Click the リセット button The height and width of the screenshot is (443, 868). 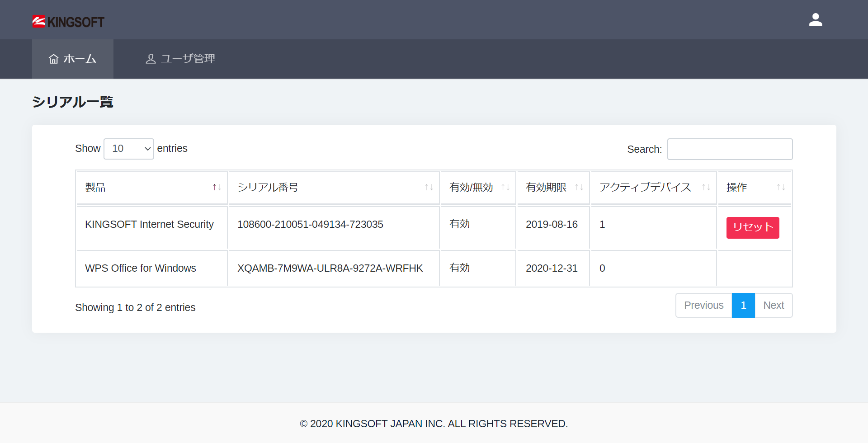point(753,227)
